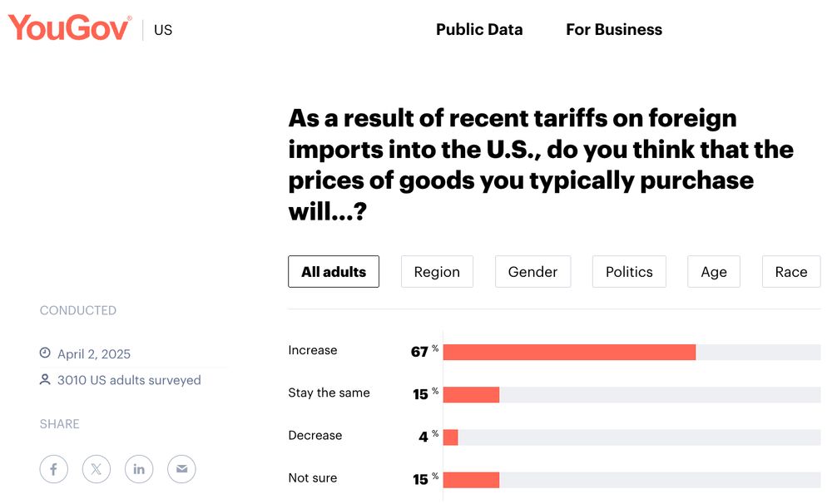832x504 pixels.
Task: Filter results by Age
Action: 714,272
